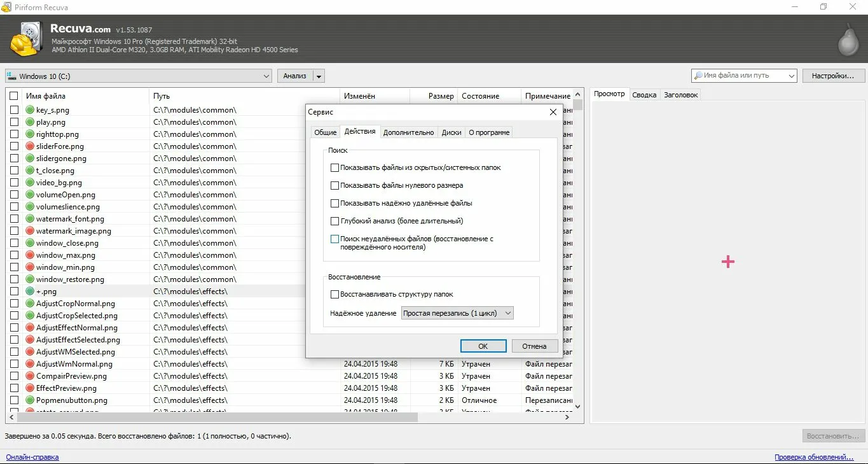
Task: Open the Сводка tab in preview panel
Action: point(644,95)
